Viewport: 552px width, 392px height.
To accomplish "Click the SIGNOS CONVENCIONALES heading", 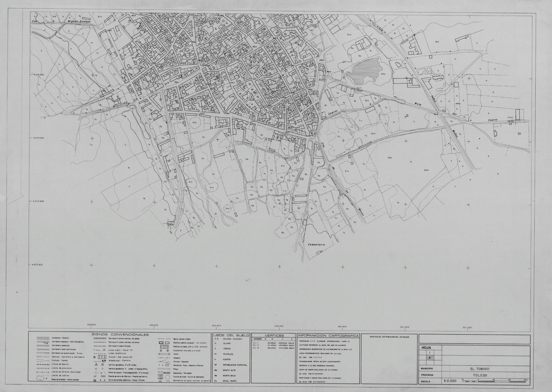I will click(x=120, y=335).
